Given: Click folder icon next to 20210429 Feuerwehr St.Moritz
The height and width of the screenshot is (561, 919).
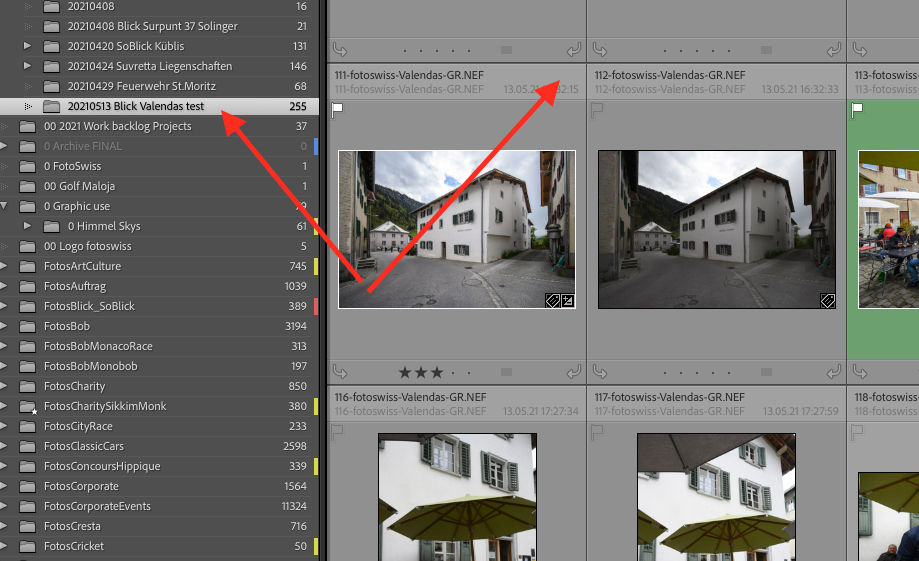Looking at the screenshot, I should (52, 86).
